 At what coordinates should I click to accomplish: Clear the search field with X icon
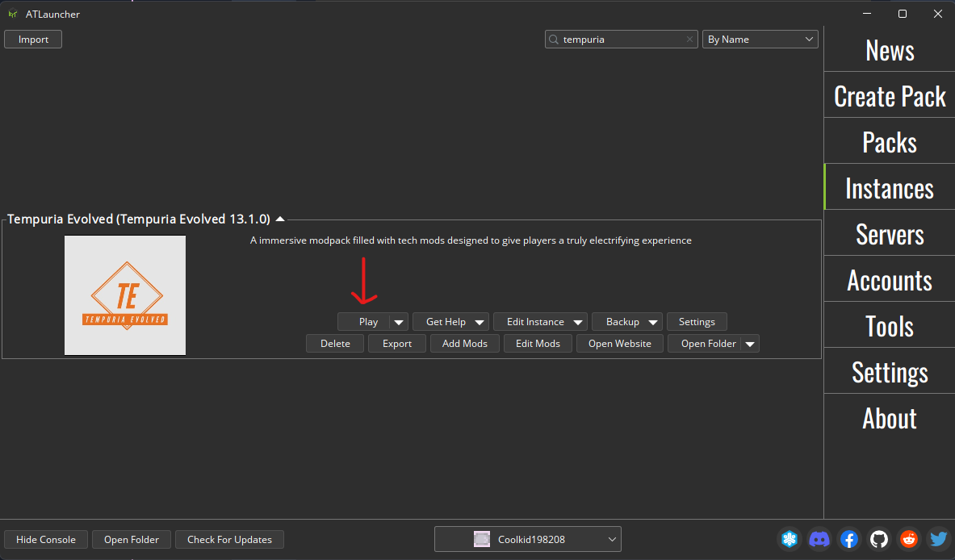(689, 40)
